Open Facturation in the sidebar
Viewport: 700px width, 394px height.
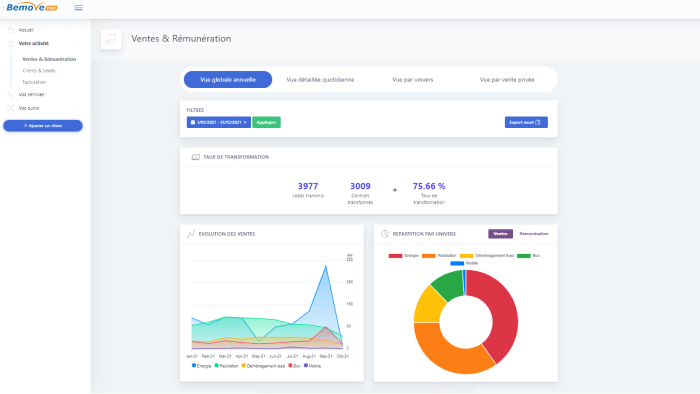click(34, 82)
